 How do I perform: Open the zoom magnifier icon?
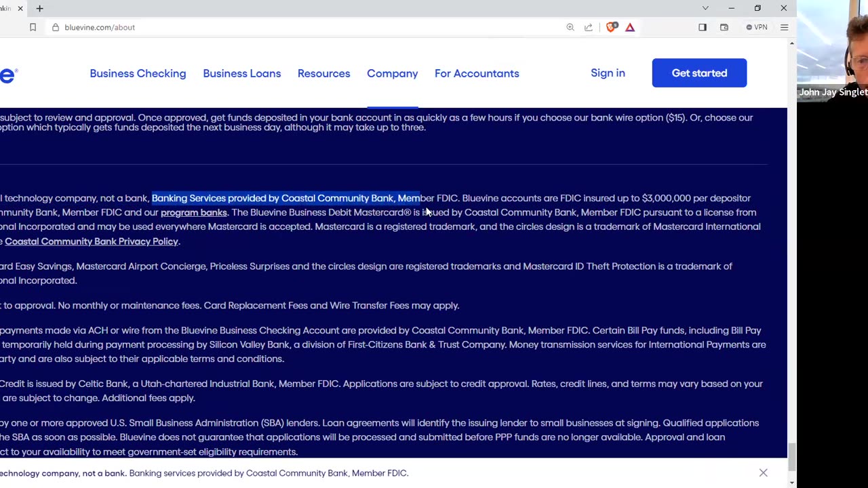pyautogui.click(x=570, y=27)
